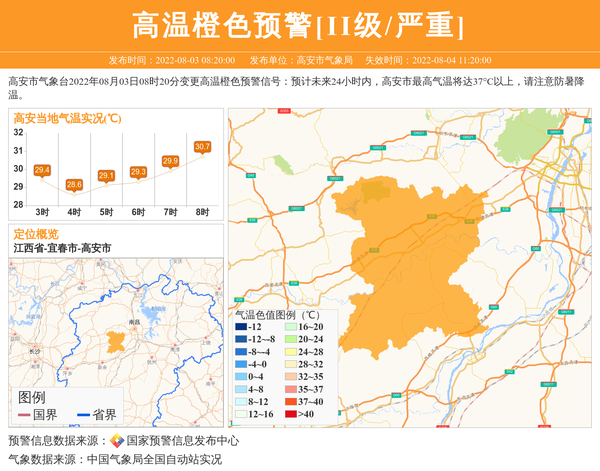Click the 国家预警信息发布中心 text
Viewport: 600px width, 471px height.
(183, 441)
